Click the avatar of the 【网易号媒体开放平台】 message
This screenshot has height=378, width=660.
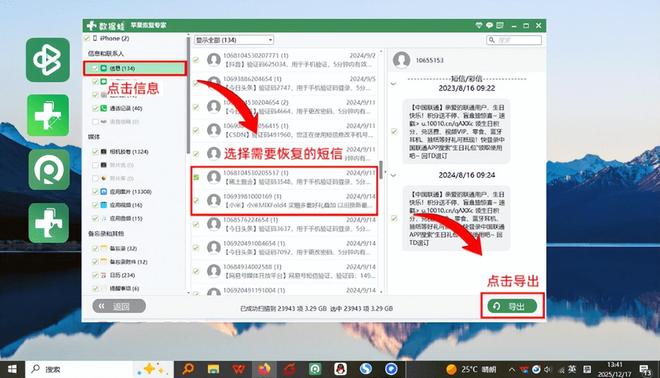coord(214,271)
